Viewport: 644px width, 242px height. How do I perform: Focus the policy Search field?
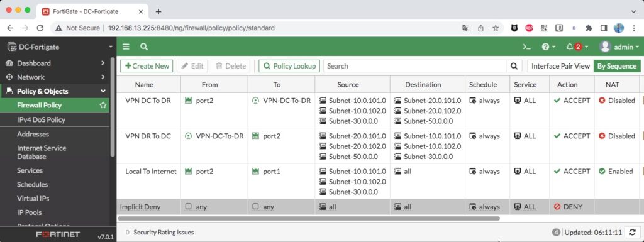point(414,66)
